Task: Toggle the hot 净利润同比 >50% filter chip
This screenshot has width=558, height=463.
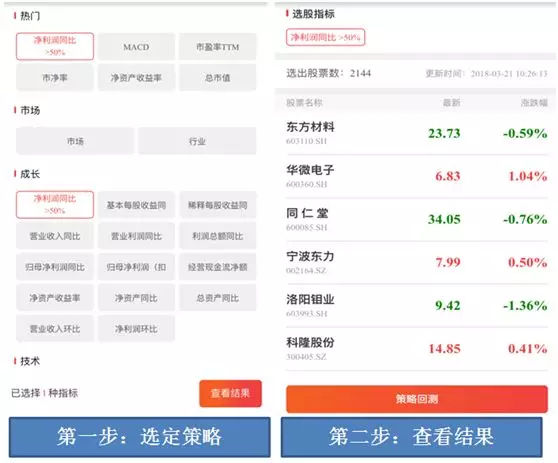Action: point(55,46)
